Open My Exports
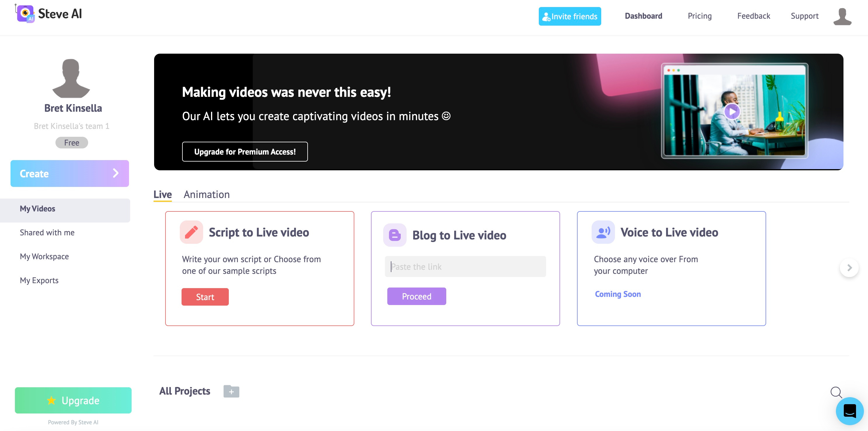 coord(39,281)
